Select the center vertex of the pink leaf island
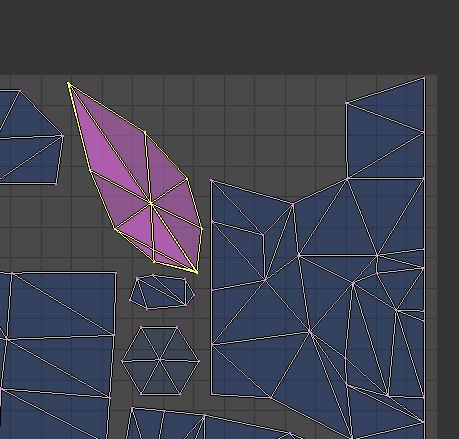 (151, 203)
